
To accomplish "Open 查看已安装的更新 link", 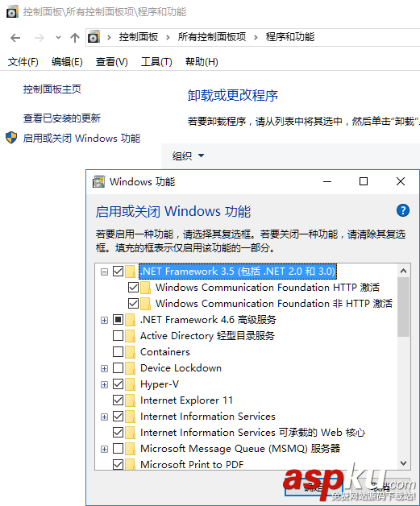I will [61, 118].
